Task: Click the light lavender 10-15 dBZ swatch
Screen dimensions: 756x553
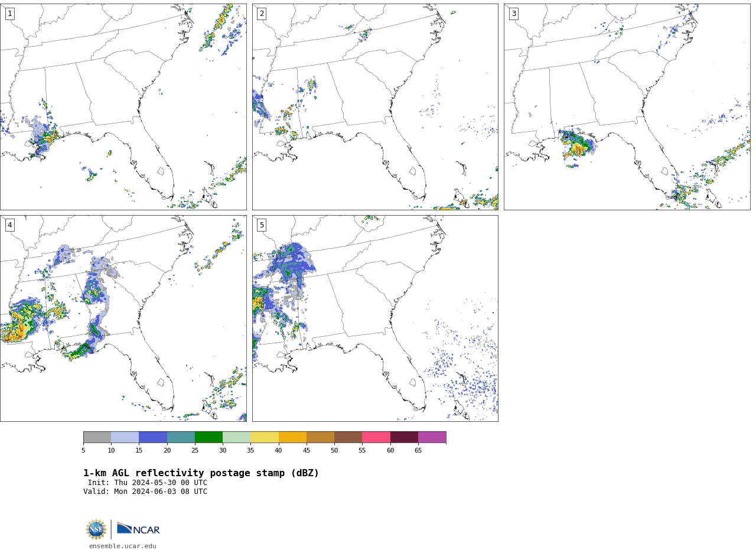Action: point(125,437)
